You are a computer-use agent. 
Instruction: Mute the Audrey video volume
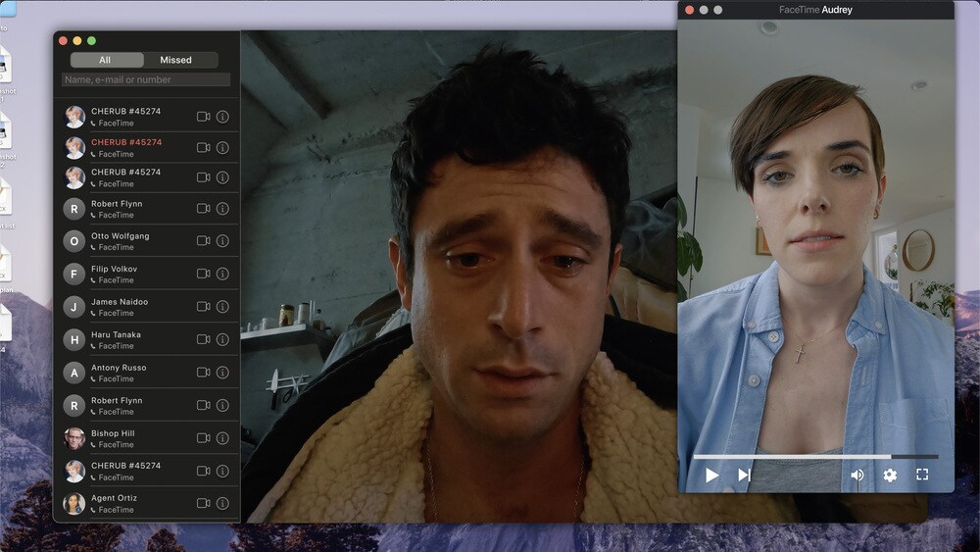click(x=857, y=476)
